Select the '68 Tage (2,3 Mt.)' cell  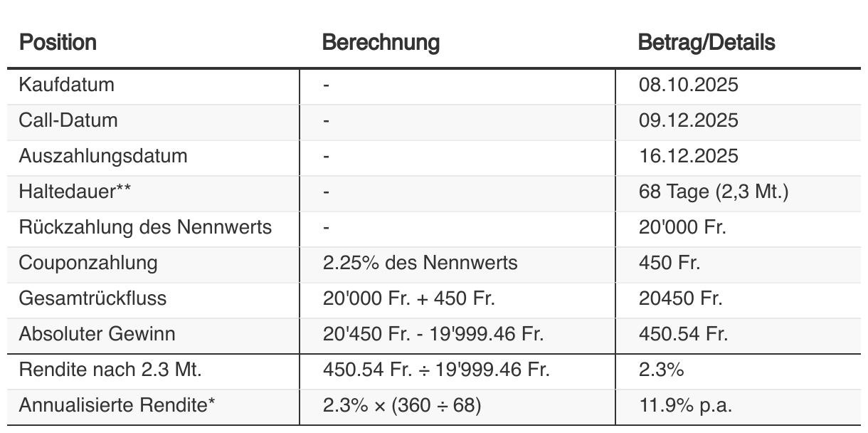coord(714,192)
